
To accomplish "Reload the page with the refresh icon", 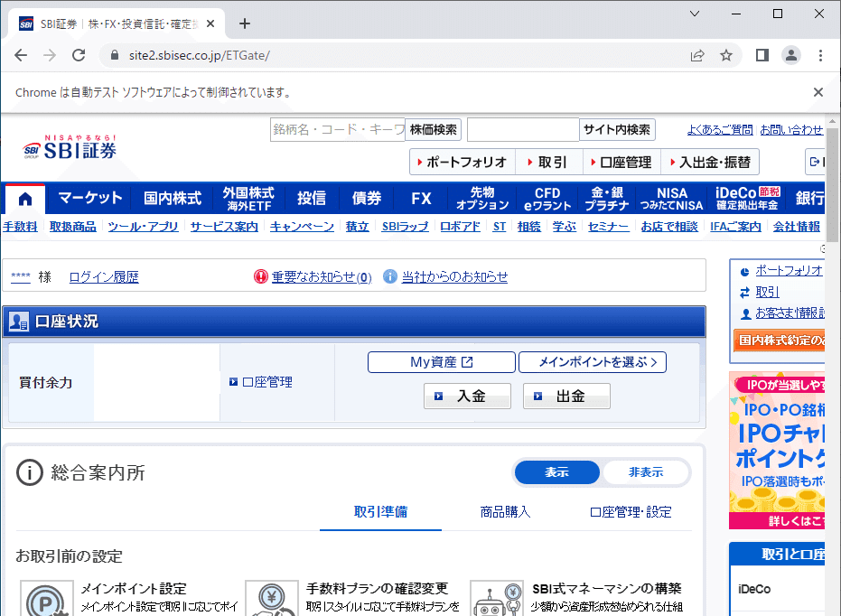I will click(x=79, y=55).
